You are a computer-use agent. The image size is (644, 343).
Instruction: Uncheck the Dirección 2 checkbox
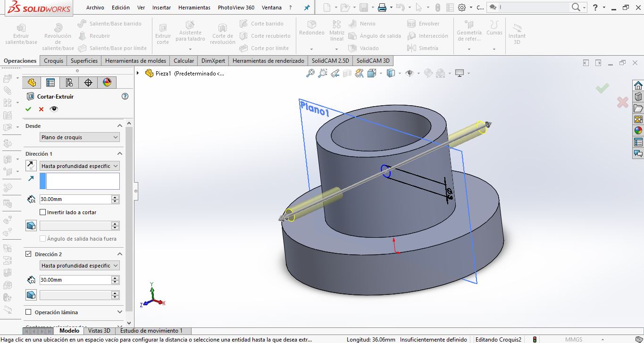coord(28,254)
